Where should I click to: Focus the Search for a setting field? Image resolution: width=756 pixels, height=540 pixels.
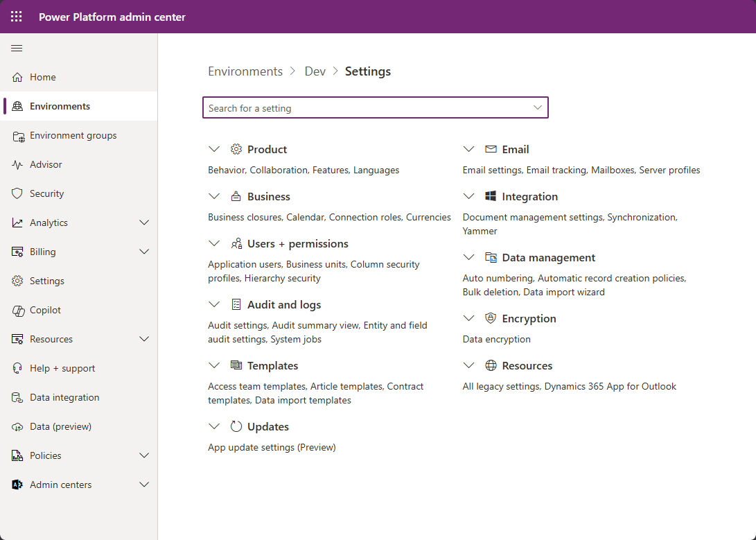pyautogui.click(x=375, y=107)
